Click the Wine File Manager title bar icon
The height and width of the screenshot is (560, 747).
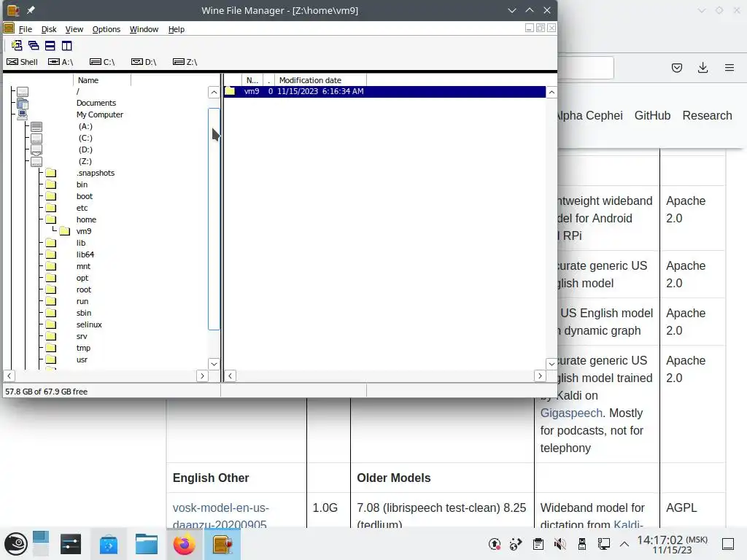coord(13,10)
